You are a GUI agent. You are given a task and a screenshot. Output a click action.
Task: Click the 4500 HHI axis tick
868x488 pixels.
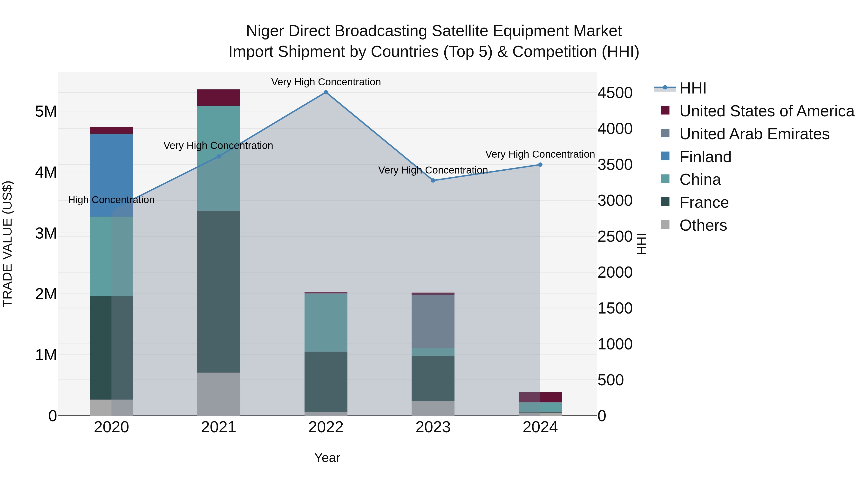tap(615, 93)
